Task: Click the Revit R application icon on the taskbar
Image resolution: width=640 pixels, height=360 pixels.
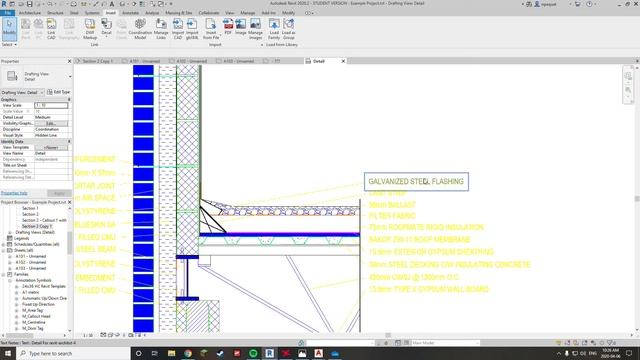Action: 269,353
